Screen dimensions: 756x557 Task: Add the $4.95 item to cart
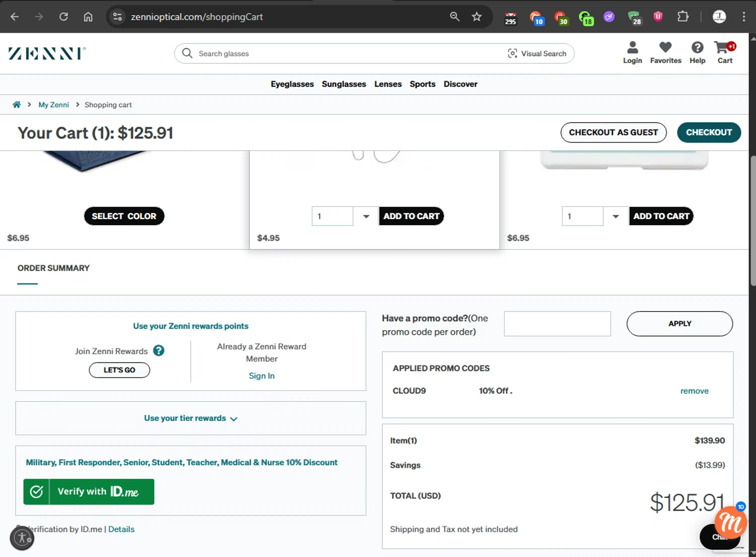411,216
